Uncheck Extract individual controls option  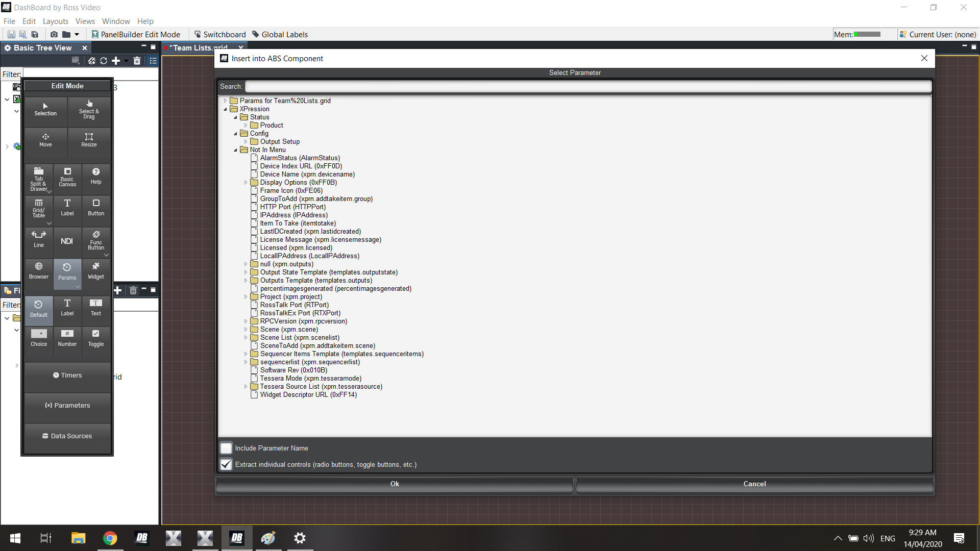(226, 464)
